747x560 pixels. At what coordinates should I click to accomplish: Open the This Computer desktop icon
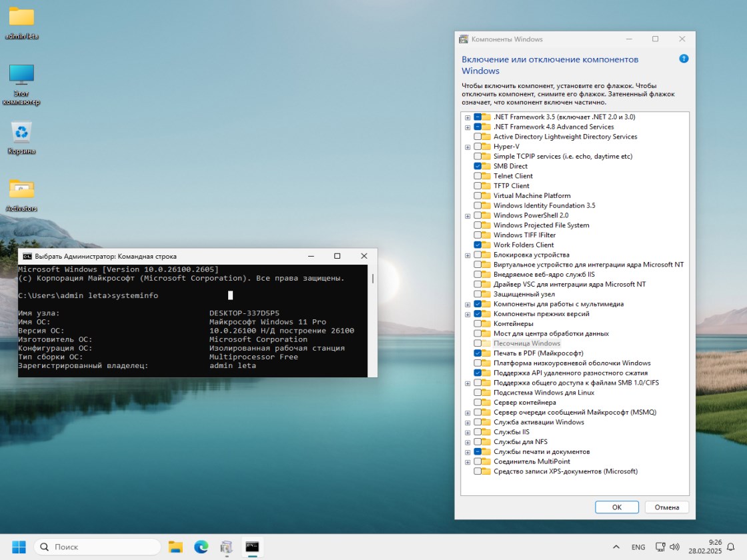pos(21,75)
